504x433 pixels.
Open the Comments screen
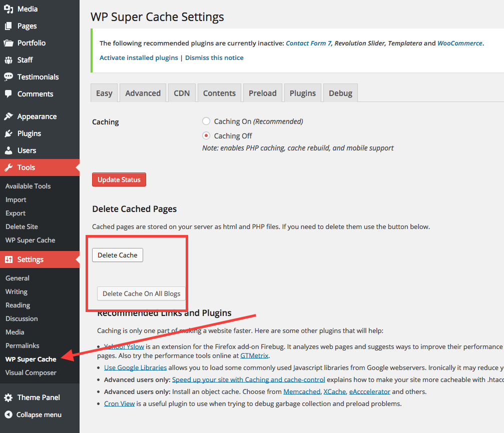point(35,93)
